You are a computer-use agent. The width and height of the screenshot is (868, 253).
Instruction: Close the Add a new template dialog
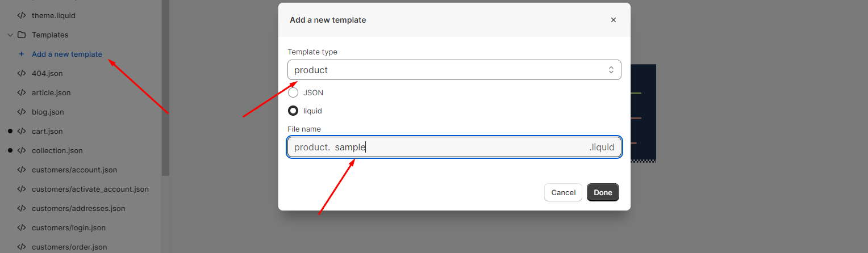(x=614, y=20)
